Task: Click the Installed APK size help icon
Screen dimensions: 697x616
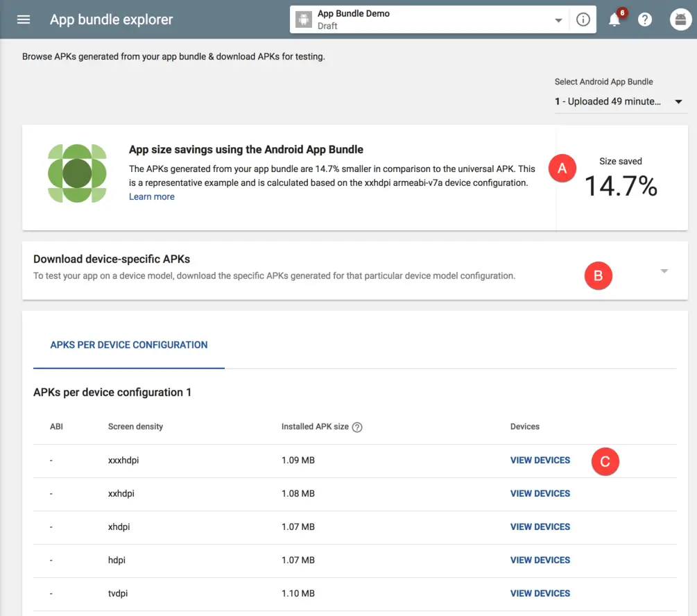Action: pyautogui.click(x=357, y=427)
